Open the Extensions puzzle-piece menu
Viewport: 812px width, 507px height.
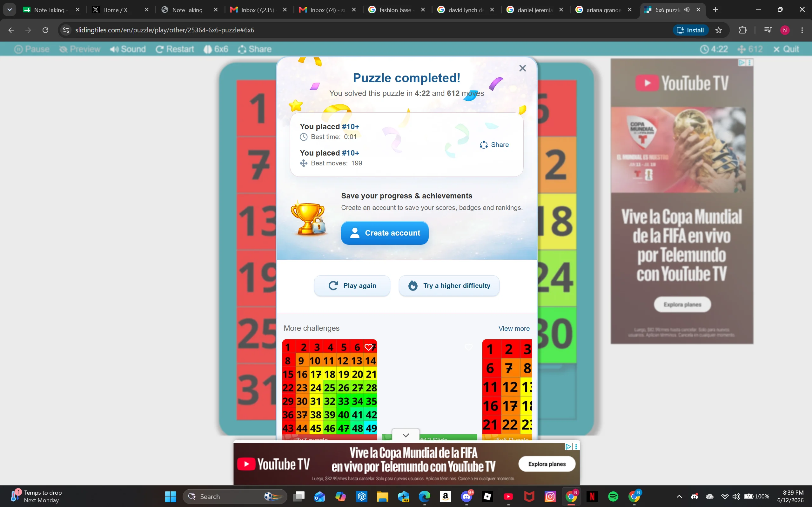click(x=742, y=30)
